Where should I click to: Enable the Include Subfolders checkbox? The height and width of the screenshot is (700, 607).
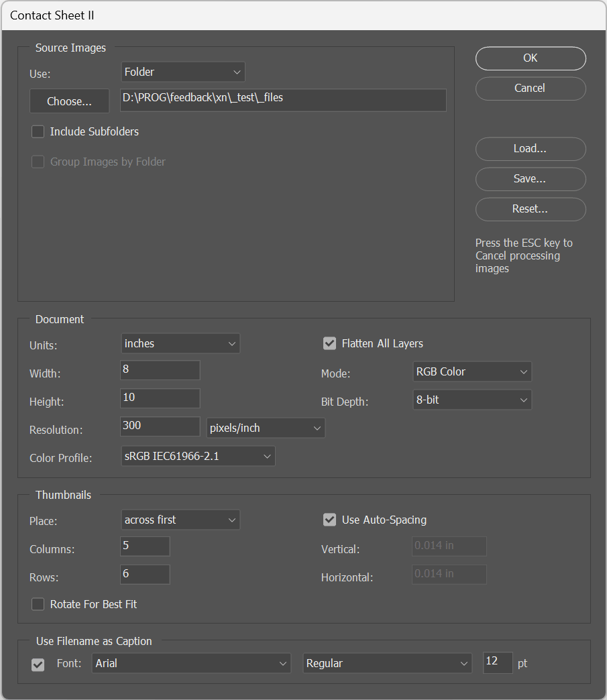pyautogui.click(x=38, y=132)
